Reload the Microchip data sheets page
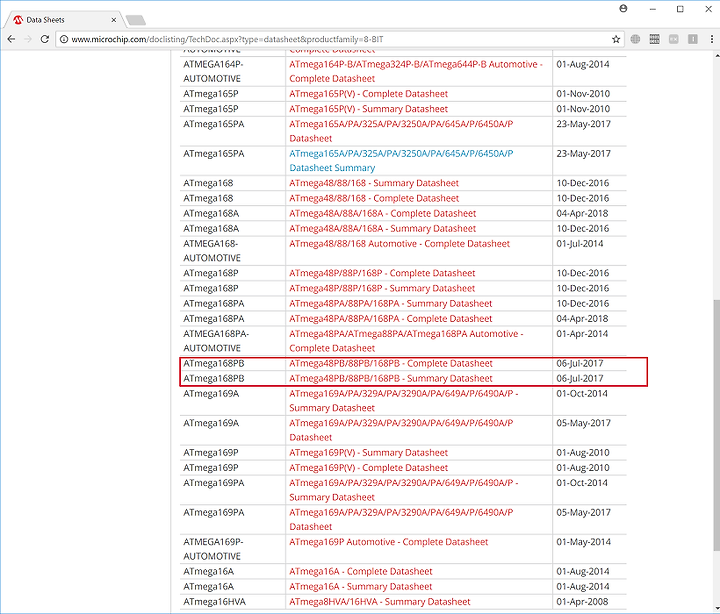This screenshot has width=720, height=614. pos(45,39)
